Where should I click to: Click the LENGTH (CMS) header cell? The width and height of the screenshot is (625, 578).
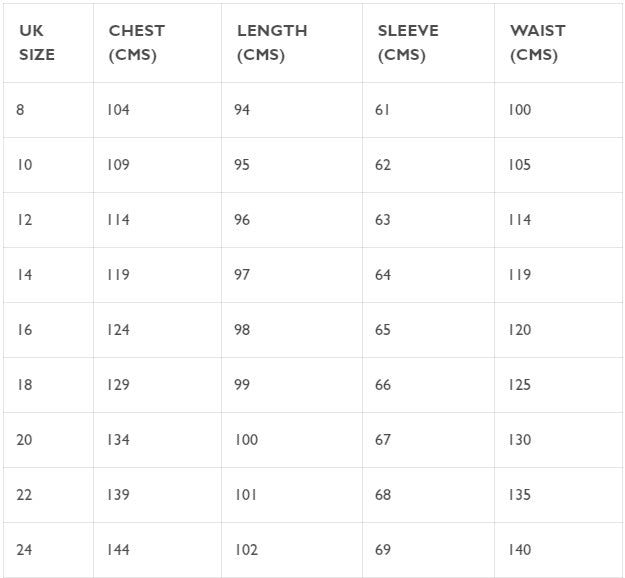[271, 43]
